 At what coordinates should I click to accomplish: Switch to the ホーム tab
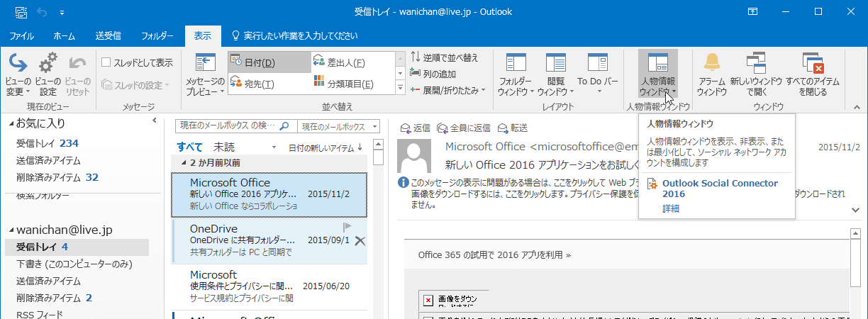(65, 35)
